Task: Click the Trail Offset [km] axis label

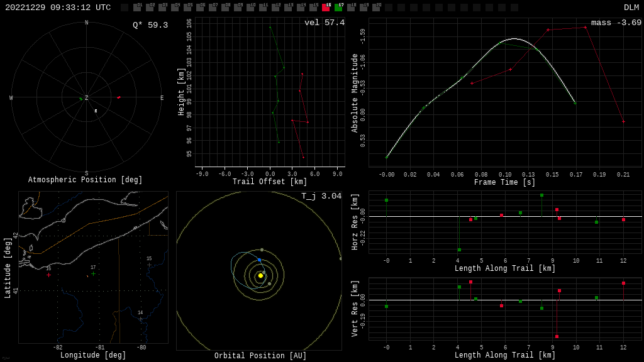Action: tap(270, 182)
